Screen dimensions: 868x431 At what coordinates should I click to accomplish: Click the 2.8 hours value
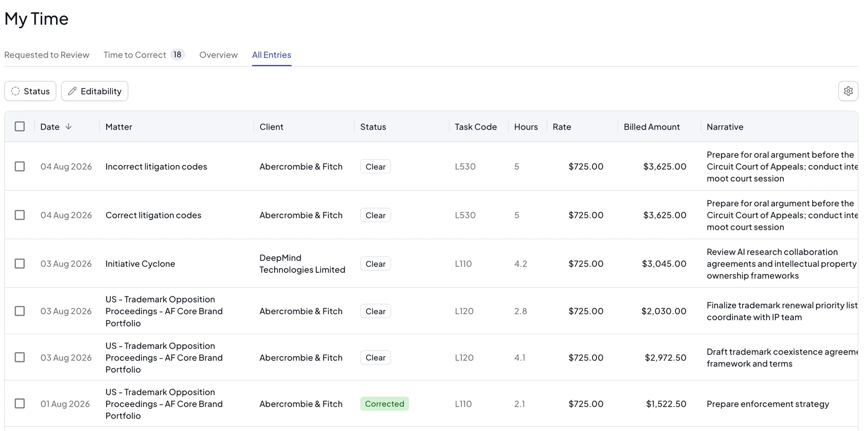click(x=520, y=311)
